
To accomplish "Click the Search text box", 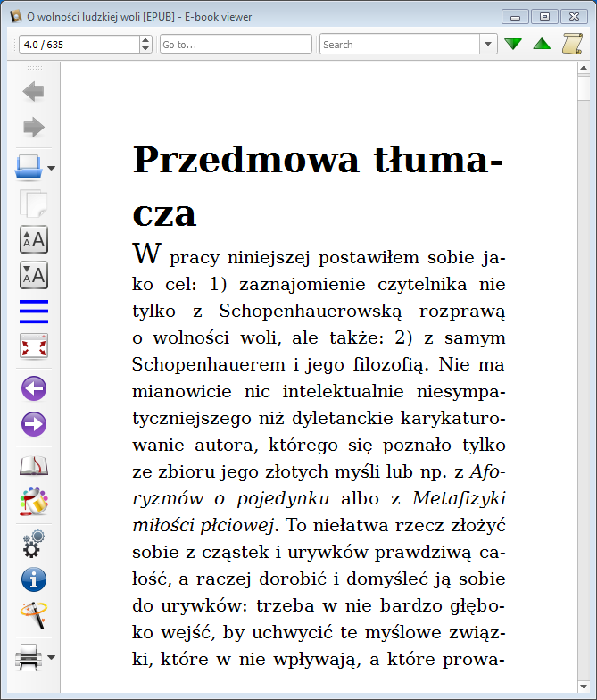I will pyautogui.click(x=400, y=45).
